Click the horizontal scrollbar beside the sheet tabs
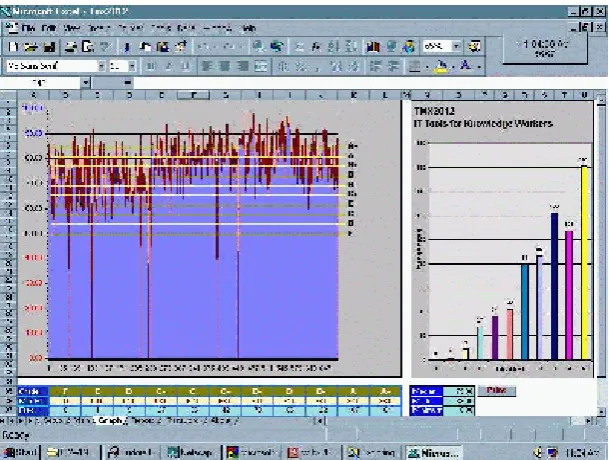This screenshot has width=609, height=460. click(x=454, y=421)
